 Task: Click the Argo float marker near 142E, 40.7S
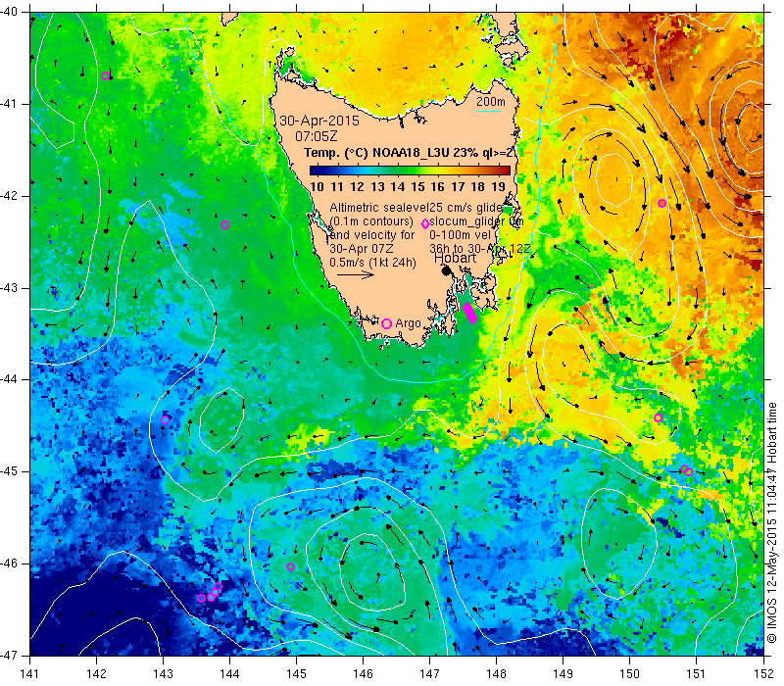105,76
